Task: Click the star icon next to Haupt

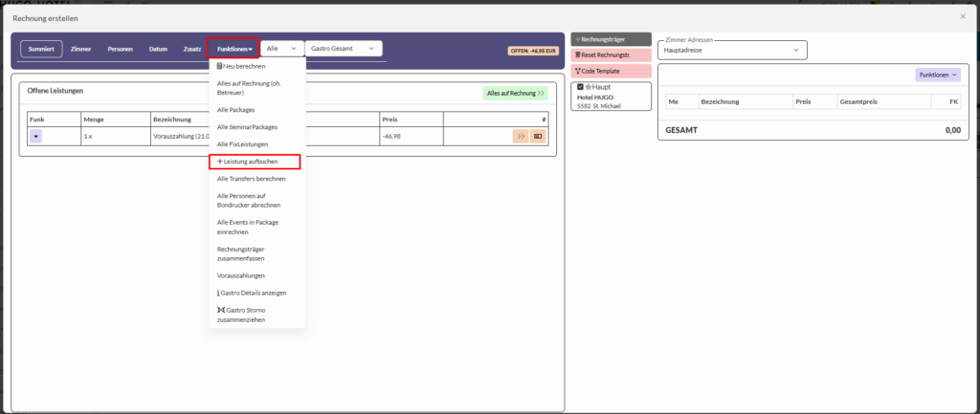Action: point(589,88)
